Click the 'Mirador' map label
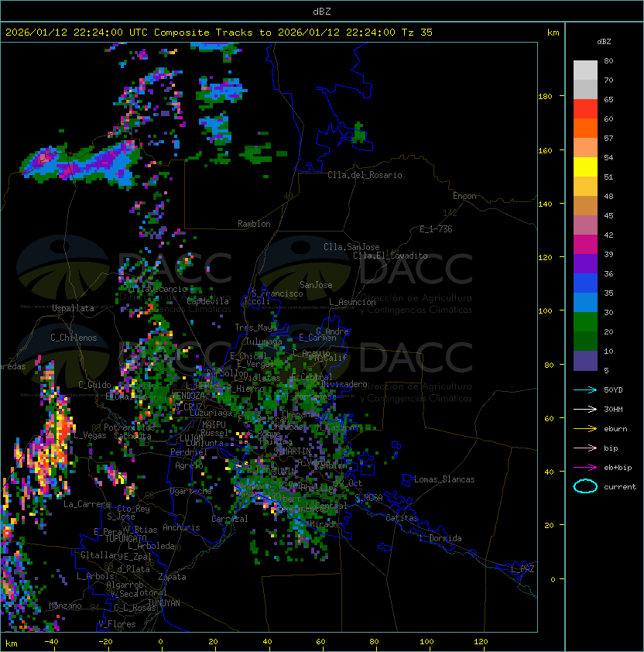This screenshot has height=652, width=644. coord(326,524)
